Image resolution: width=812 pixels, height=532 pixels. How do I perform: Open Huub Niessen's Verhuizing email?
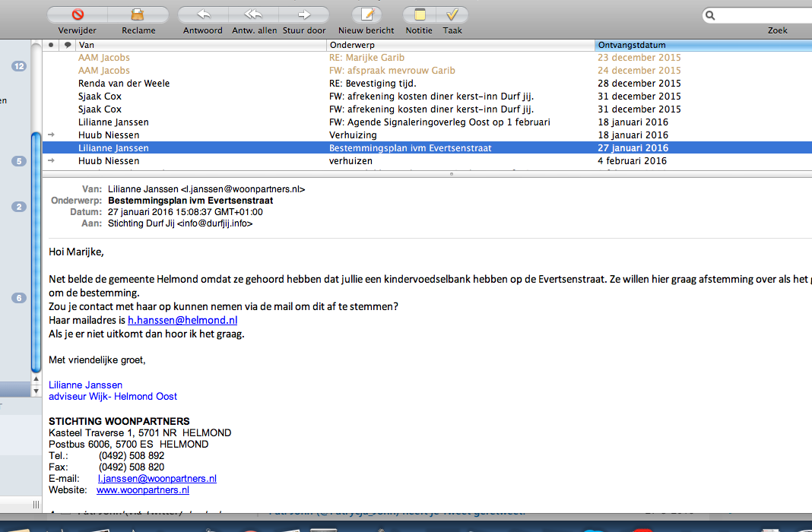pyautogui.click(x=427, y=135)
